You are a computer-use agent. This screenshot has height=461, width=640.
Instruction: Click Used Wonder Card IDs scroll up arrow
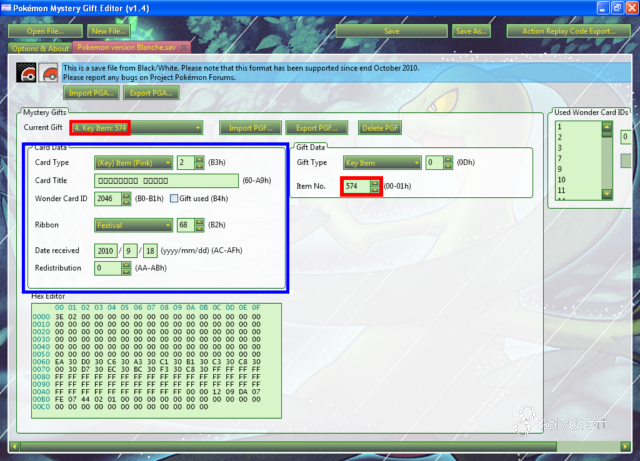607,127
